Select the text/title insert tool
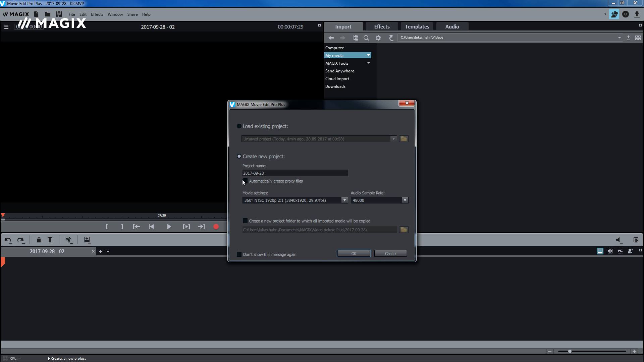 50,240
